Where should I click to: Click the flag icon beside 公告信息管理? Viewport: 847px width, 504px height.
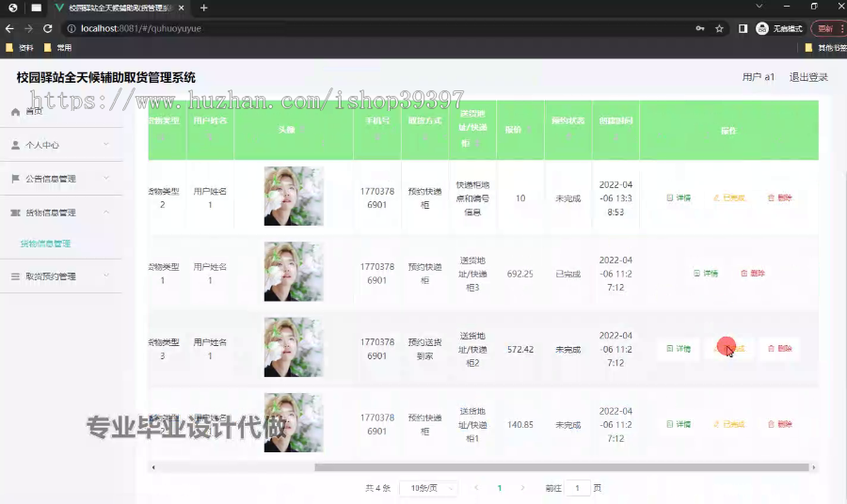(x=15, y=179)
